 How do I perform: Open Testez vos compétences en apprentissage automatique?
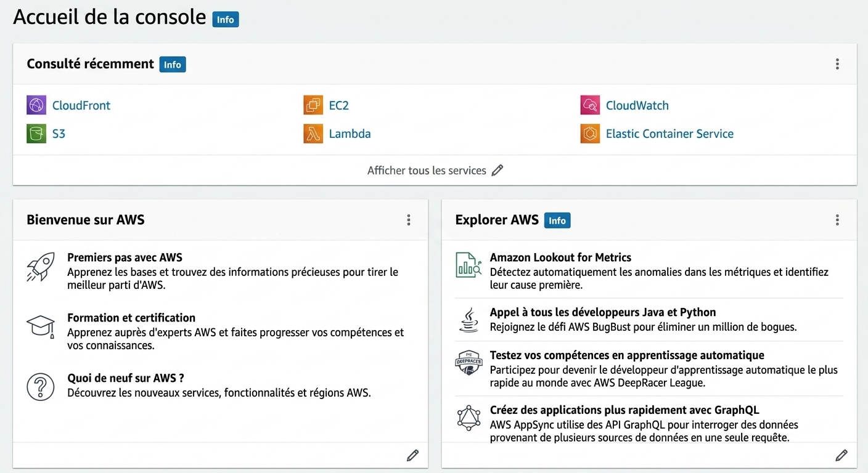point(627,355)
